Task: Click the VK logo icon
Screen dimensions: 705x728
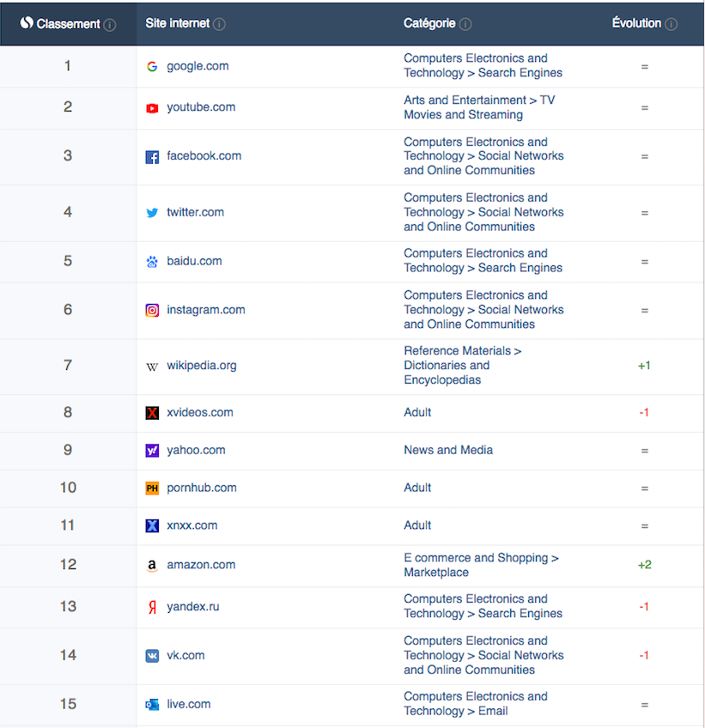Action: coord(152,656)
